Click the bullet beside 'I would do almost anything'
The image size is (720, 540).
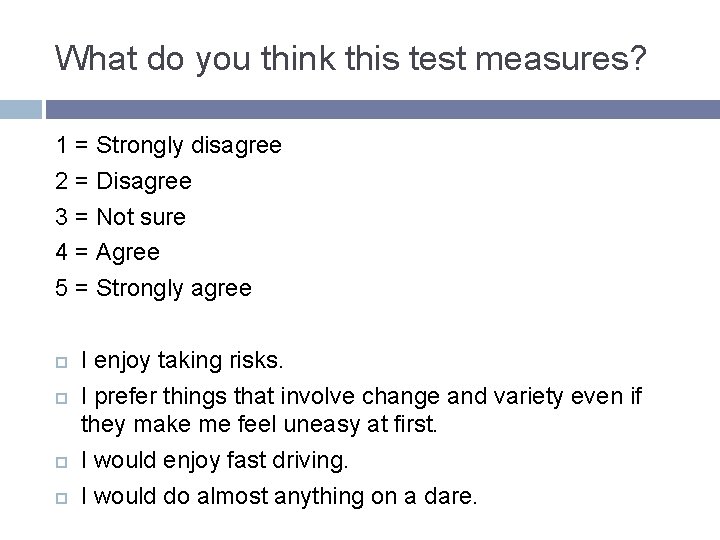click(62, 498)
